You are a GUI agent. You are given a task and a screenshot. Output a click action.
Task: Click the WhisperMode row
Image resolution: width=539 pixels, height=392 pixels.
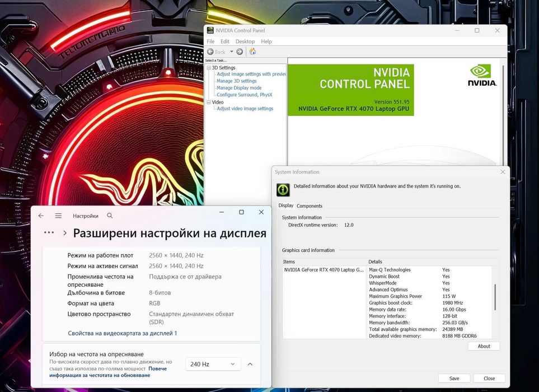(x=430, y=283)
